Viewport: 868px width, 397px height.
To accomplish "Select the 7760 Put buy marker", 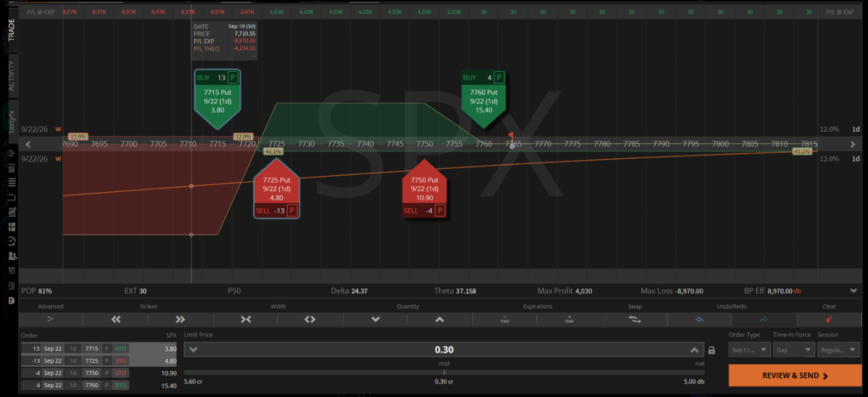I will (x=484, y=99).
